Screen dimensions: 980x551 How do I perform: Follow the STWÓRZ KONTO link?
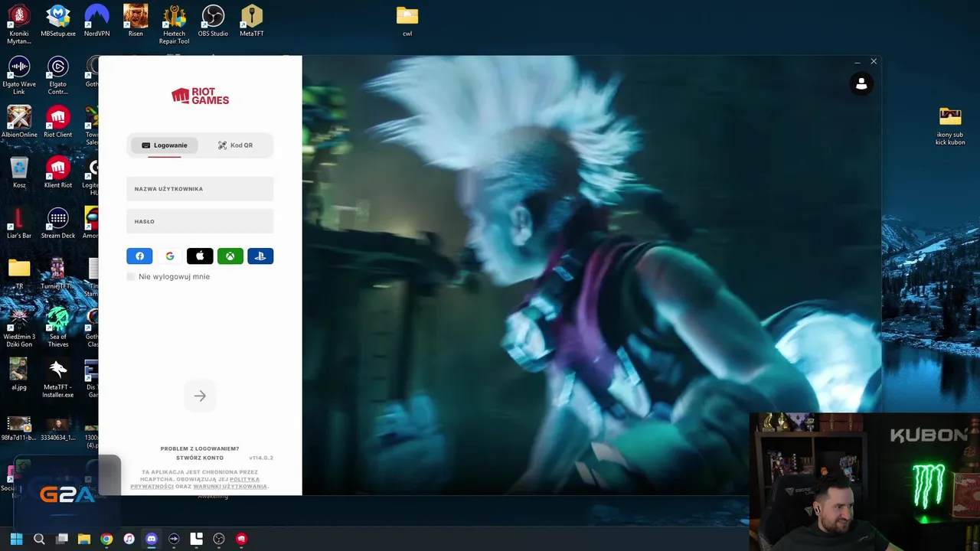tap(200, 458)
